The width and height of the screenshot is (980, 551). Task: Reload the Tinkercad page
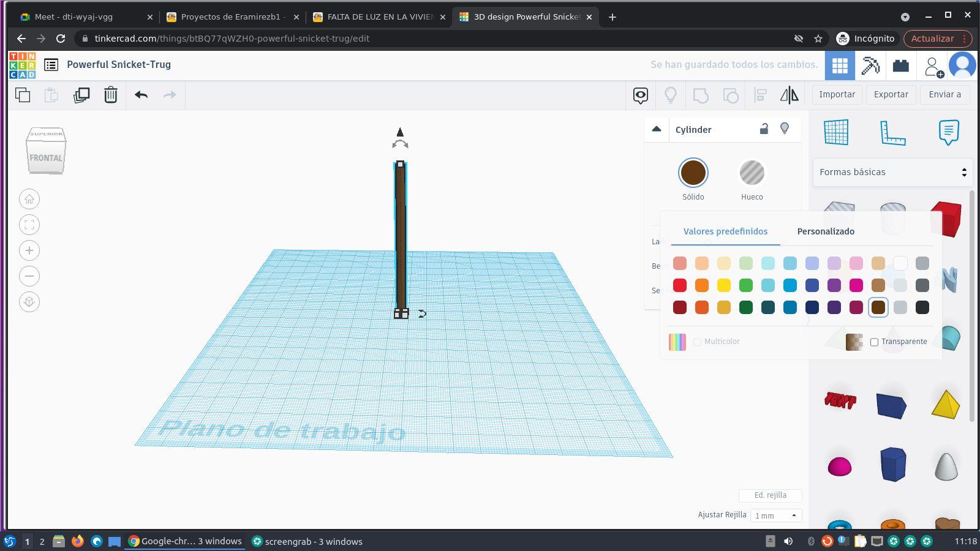click(61, 39)
